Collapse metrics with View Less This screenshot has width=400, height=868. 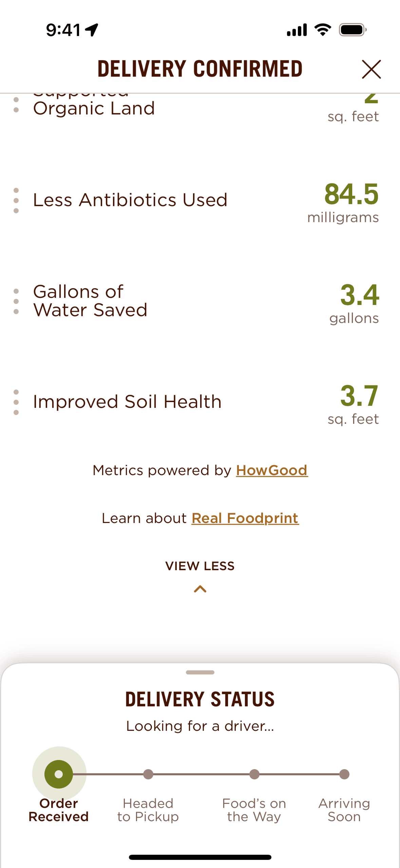pos(200,566)
